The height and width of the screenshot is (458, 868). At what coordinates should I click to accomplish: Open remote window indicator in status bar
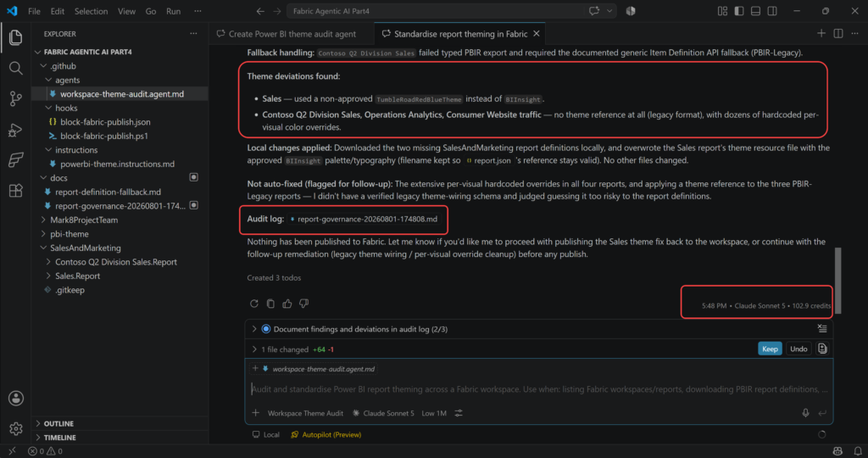click(x=12, y=451)
